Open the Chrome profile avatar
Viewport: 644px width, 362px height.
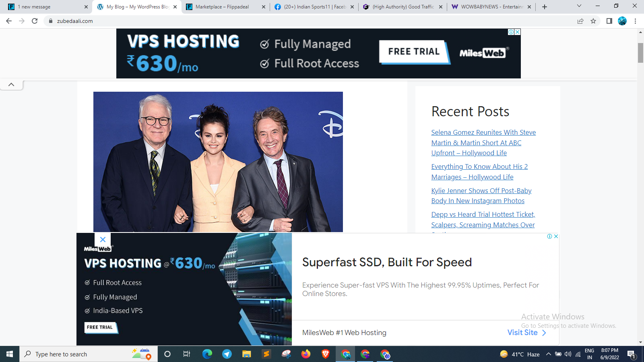pyautogui.click(x=622, y=21)
